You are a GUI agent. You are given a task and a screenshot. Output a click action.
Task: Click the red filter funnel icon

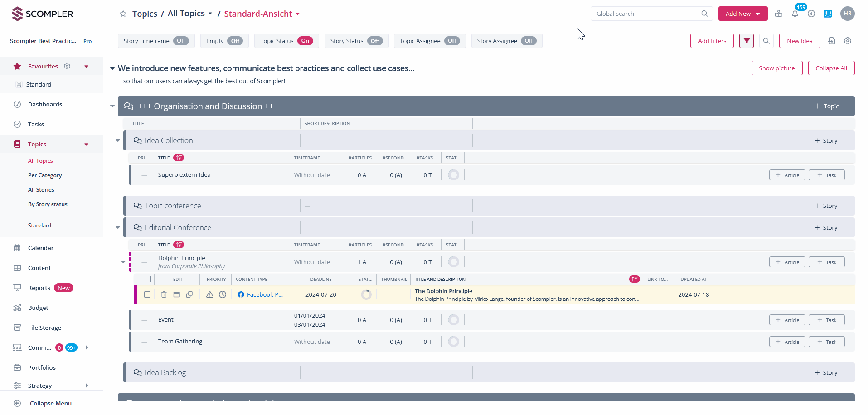tap(747, 41)
